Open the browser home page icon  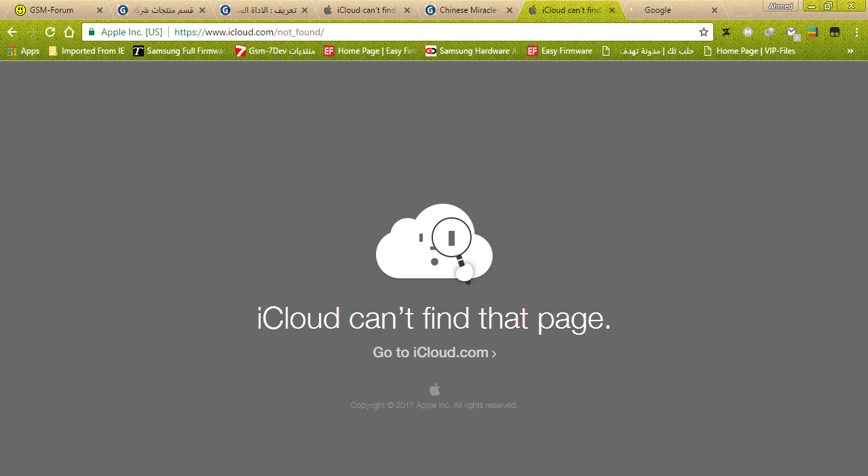(x=69, y=32)
